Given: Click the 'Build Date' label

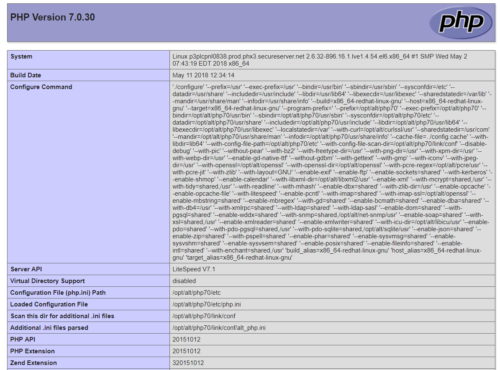Looking at the screenshot, I should tap(26, 75).
